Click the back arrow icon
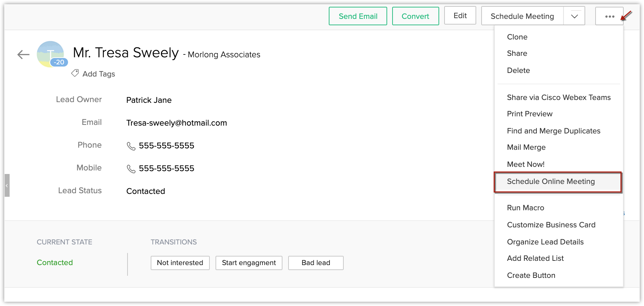This screenshot has width=644, height=306. [24, 54]
